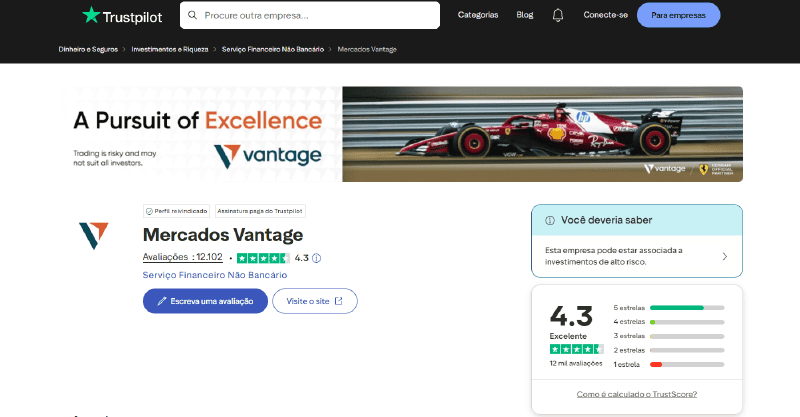Viewport: 800px width, 417px height.
Task: Click the 12 mil avaliações text
Action: 576,363
